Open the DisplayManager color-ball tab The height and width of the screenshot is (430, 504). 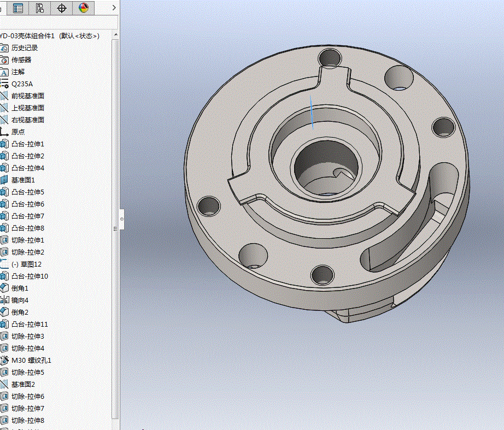point(83,8)
